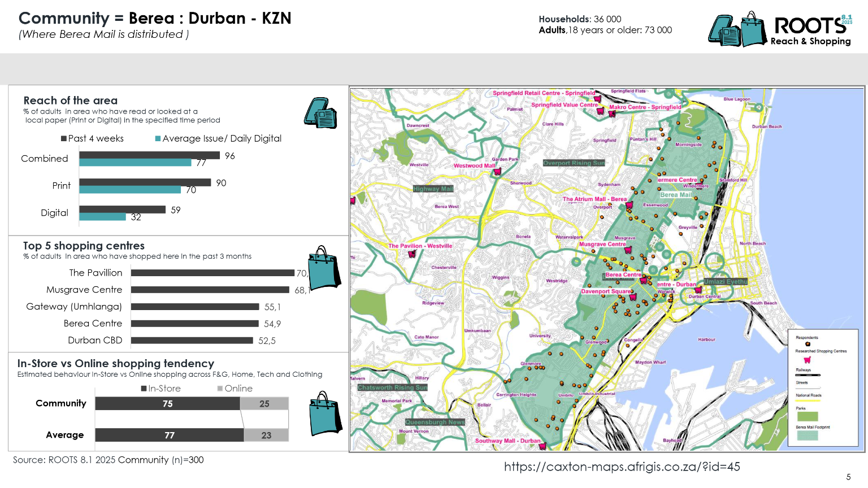Select the Community In-Store bar showing 75
The width and height of the screenshot is (868, 488).
coord(167,403)
